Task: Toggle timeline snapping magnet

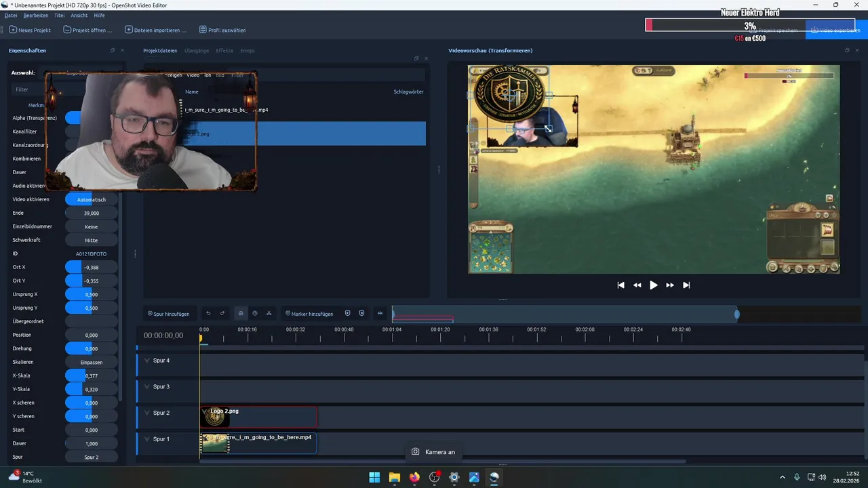Action: [240, 313]
